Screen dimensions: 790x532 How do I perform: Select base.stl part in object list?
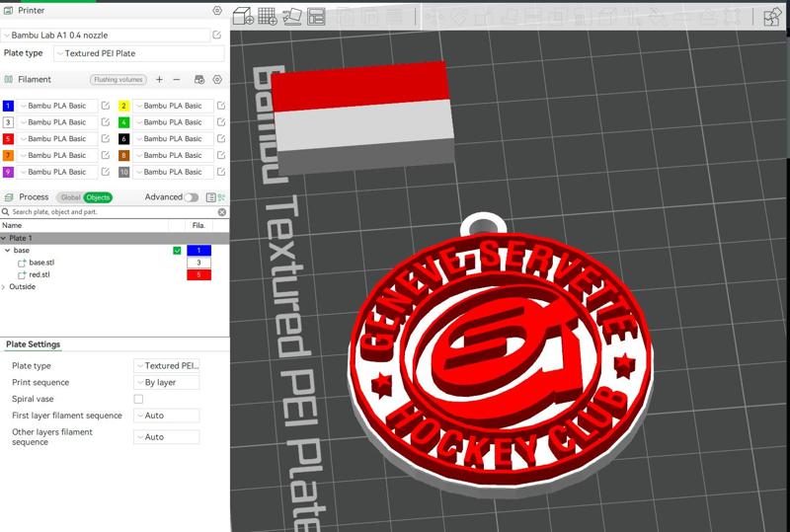click(41, 263)
